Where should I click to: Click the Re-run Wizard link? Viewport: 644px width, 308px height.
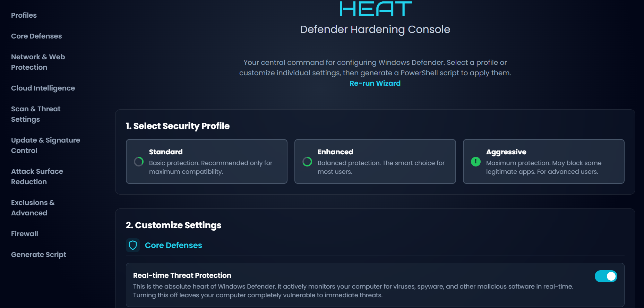[x=375, y=83]
